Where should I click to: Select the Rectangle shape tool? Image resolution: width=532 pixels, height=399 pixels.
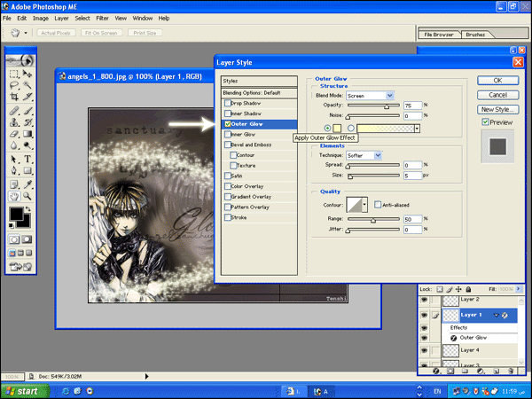tap(27, 170)
